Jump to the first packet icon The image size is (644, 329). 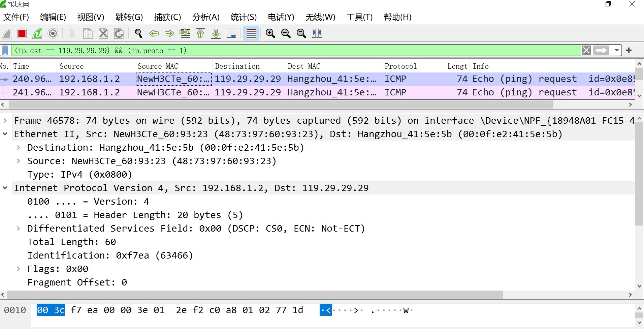200,33
